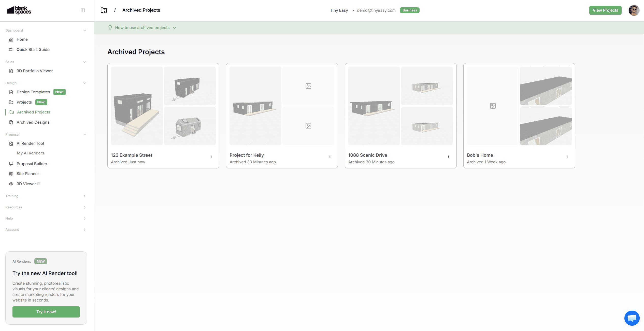644x331 pixels.
Task: Click the archived folder breadcrumb icon
Action: point(104,10)
